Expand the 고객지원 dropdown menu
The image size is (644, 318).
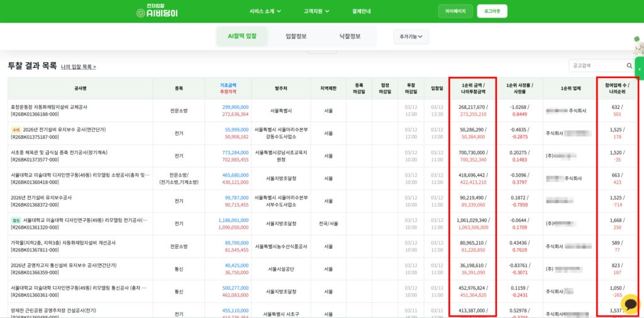point(317,11)
